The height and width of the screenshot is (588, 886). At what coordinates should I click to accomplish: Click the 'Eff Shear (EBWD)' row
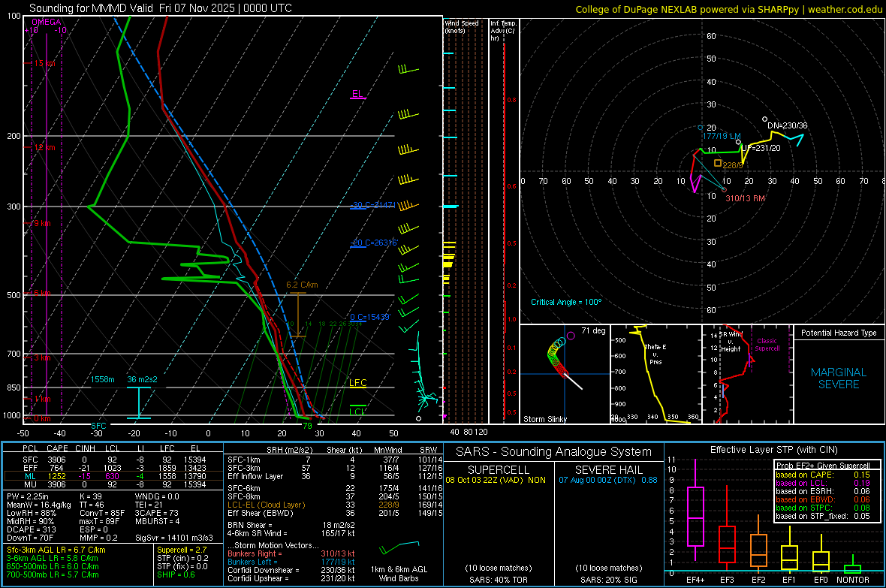point(335,513)
